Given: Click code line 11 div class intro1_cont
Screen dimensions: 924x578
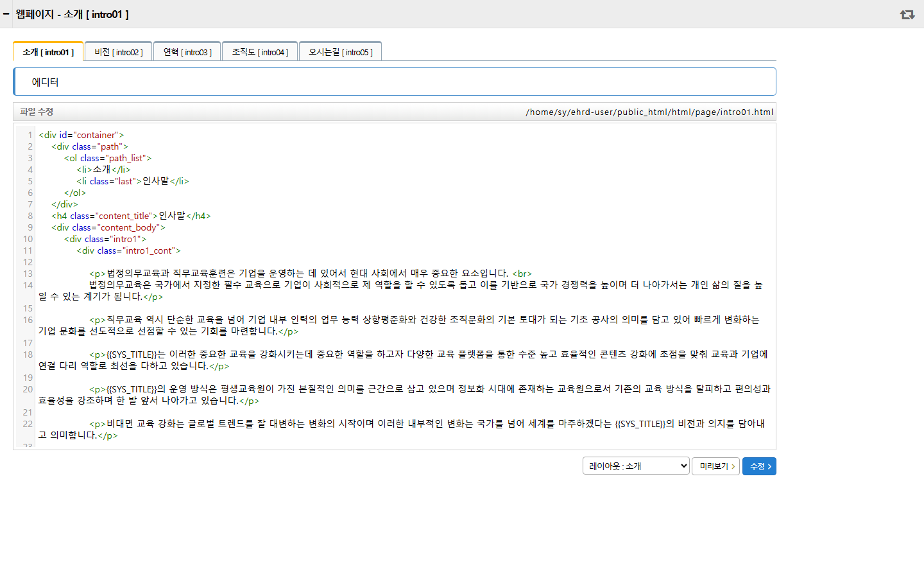Looking at the screenshot, I should pyautogui.click(x=128, y=250).
